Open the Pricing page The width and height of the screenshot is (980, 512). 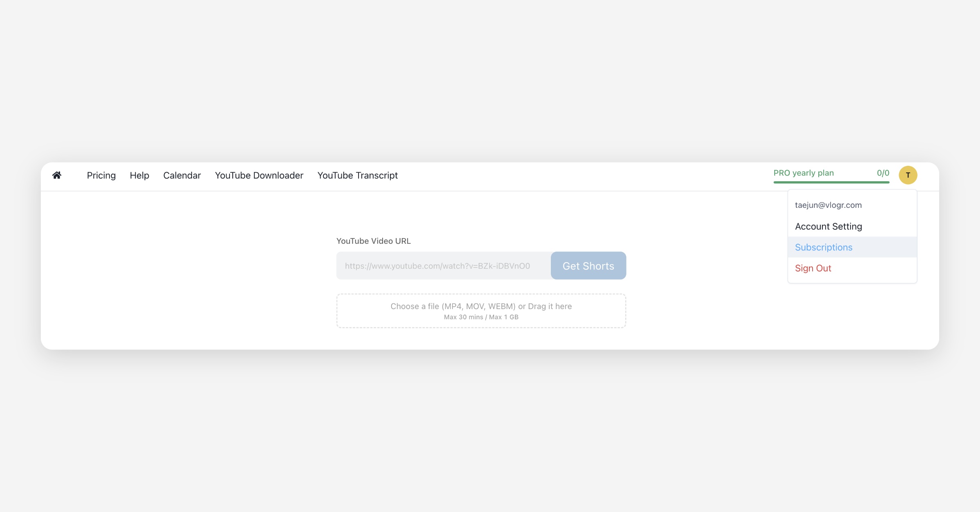click(x=101, y=175)
